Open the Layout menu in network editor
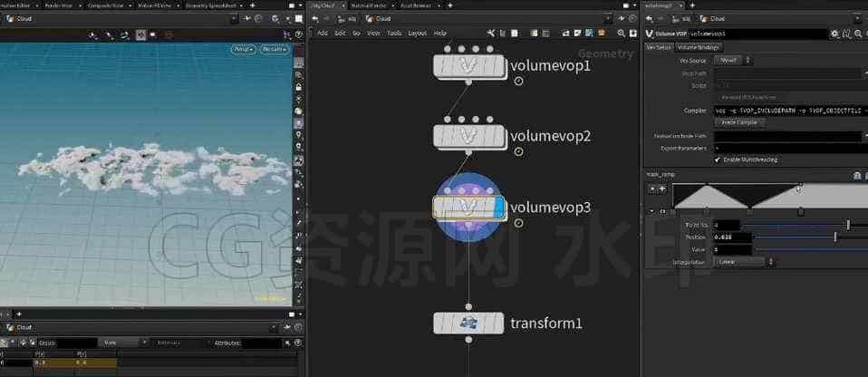The width and height of the screenshot is (868, 377). click(418, 34)
